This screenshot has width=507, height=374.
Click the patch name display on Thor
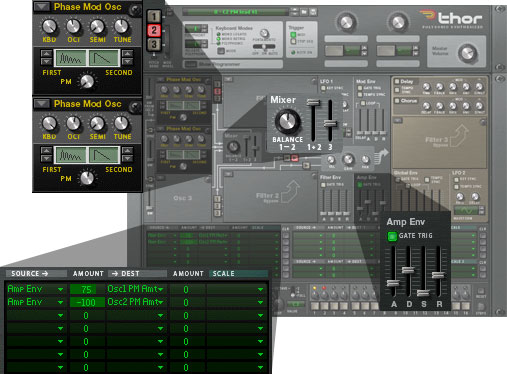235,12
